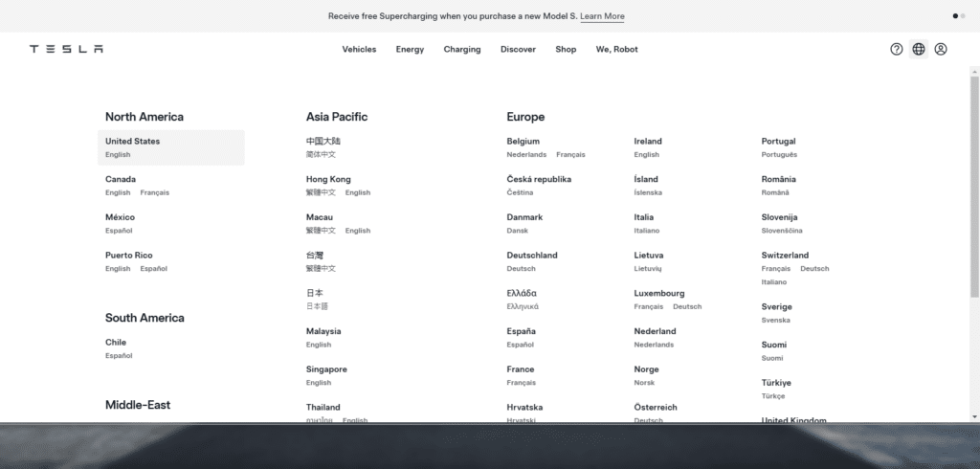Open the Charging menu

click(462, 50)
